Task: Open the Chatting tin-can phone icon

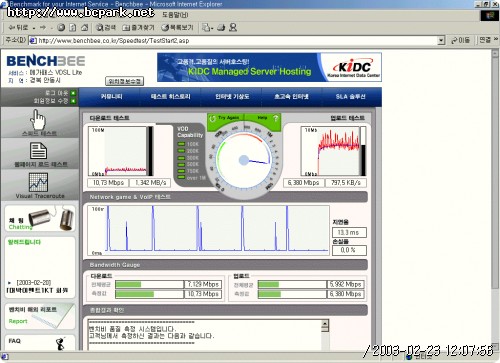Action: [51, 218]
